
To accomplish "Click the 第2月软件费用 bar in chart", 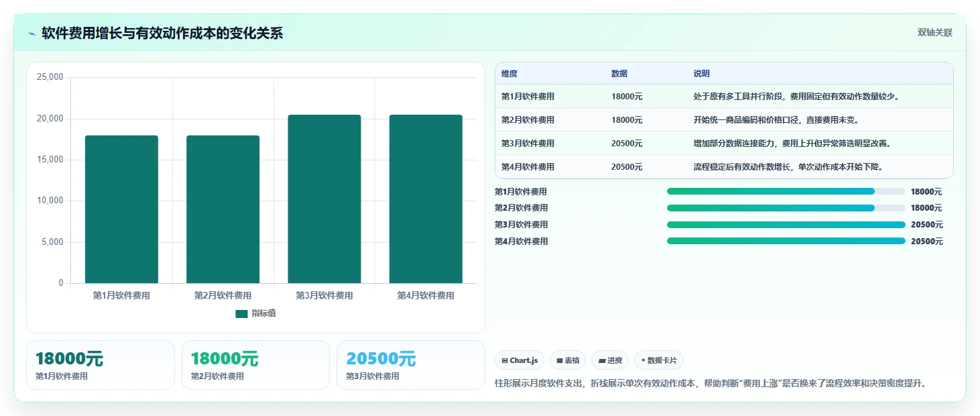I will (223, 209).
